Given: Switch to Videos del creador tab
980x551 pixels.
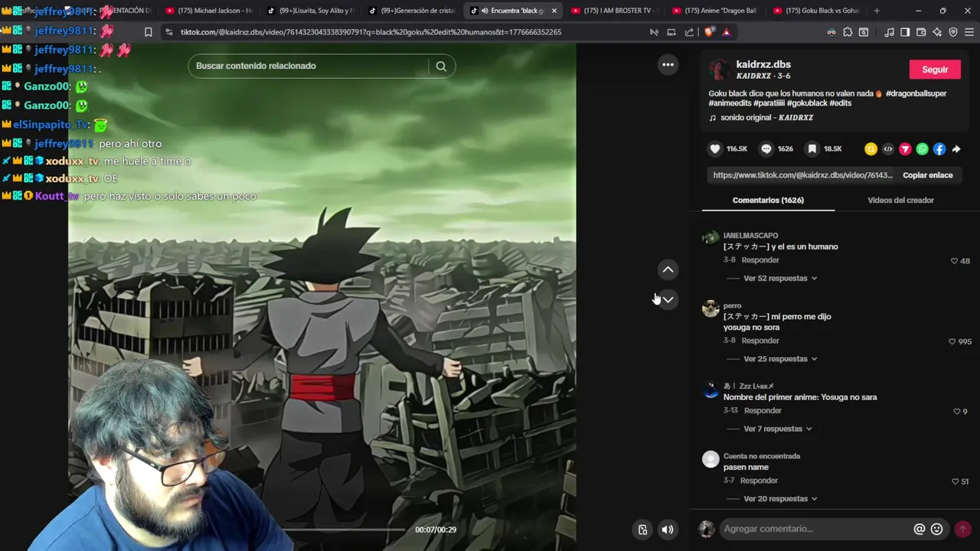Looking at the screenshot, I should [x=900, y=201].
